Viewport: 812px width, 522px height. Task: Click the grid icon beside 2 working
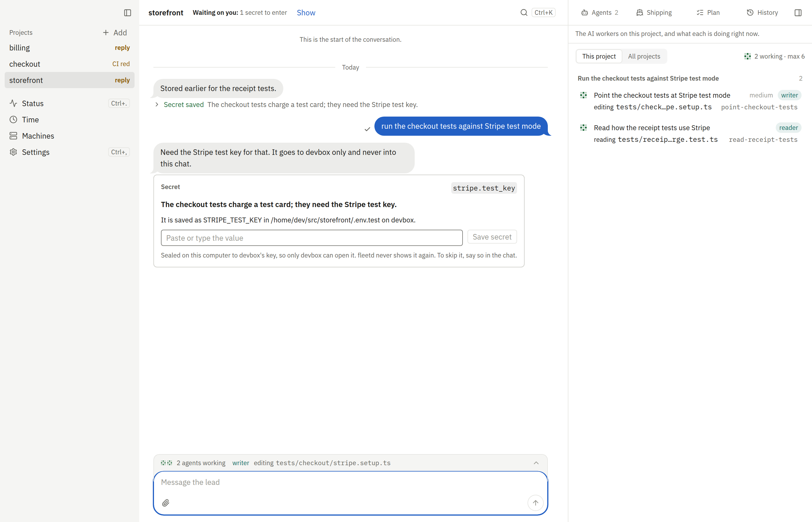[x=747, y=56]
